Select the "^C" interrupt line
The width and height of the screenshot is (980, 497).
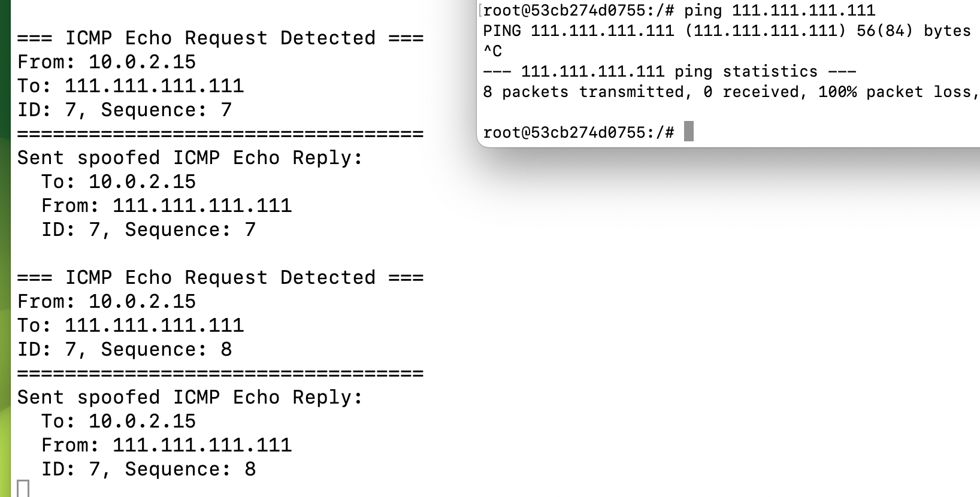tap(492, 51)
